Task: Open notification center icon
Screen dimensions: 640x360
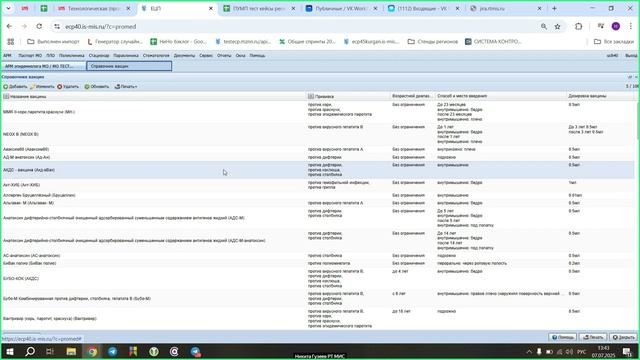Action: tap(627, 351)
